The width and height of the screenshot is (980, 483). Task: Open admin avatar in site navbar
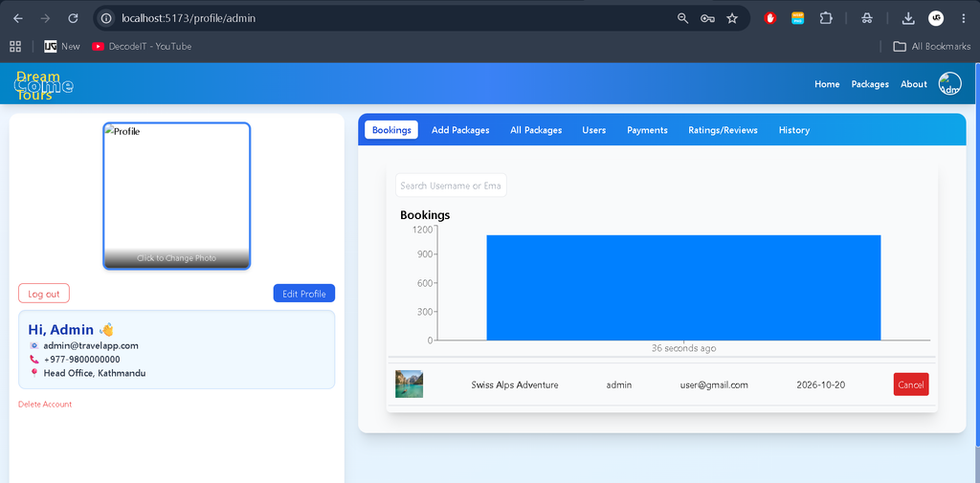(x=950, y=84)
